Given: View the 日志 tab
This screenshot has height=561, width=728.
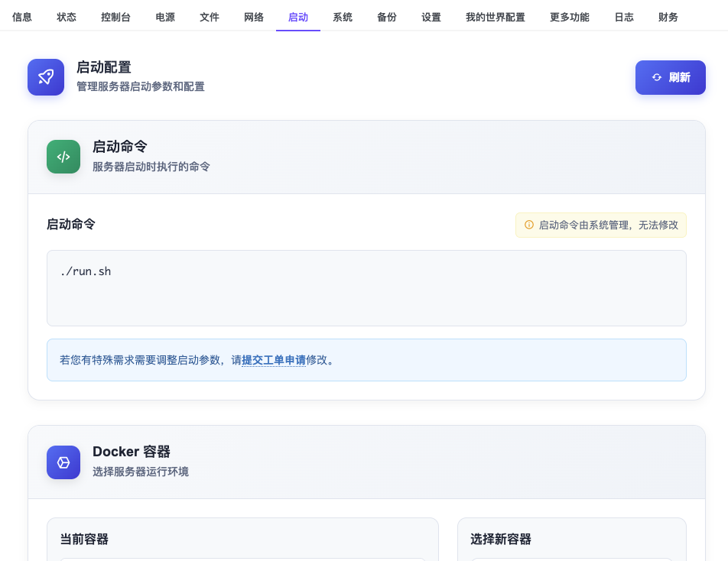Looking at the screenshot, I should pyautogui.click(x=624, y=17).
